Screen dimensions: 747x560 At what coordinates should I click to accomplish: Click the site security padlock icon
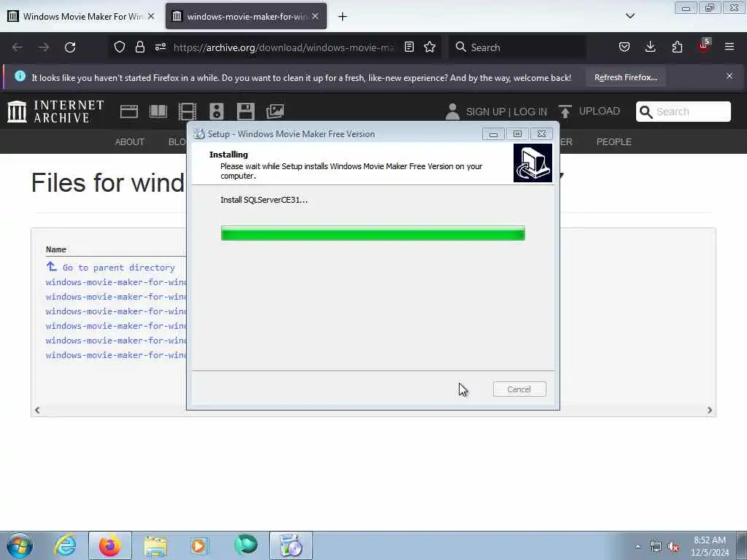coord(139,47)
